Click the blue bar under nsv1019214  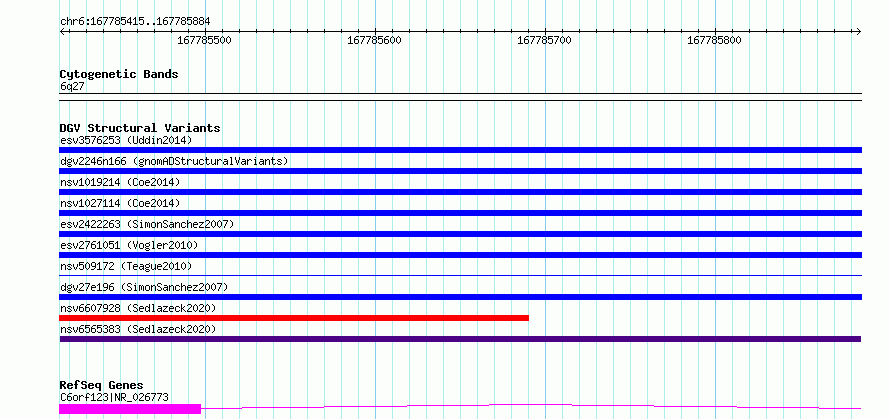click(460, 192)
